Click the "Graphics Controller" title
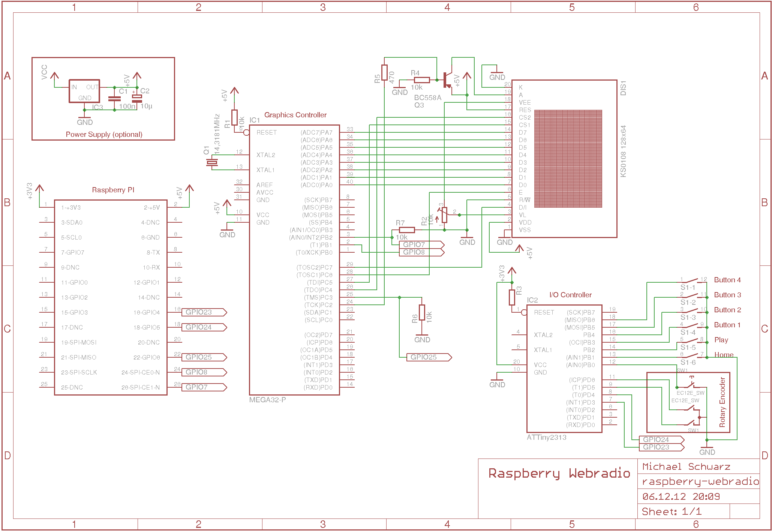Screen dimensions: 772x532 [x=295, y=115]
